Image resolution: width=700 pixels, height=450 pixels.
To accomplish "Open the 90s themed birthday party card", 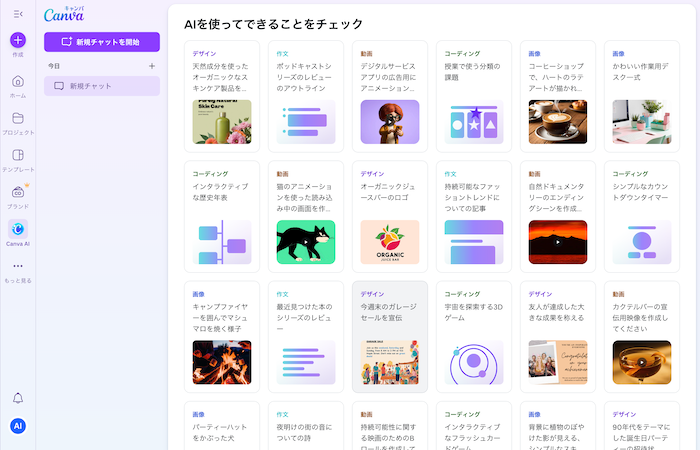I will (642, 425).
